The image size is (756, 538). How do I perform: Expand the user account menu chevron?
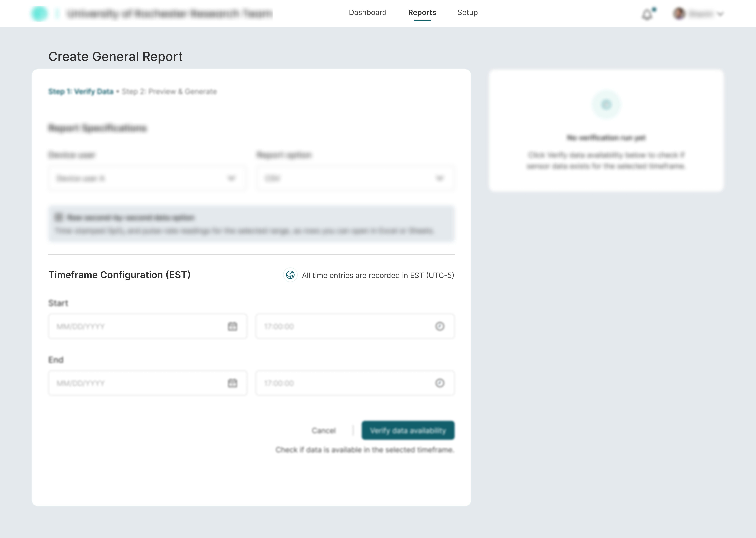pos(720,14)
